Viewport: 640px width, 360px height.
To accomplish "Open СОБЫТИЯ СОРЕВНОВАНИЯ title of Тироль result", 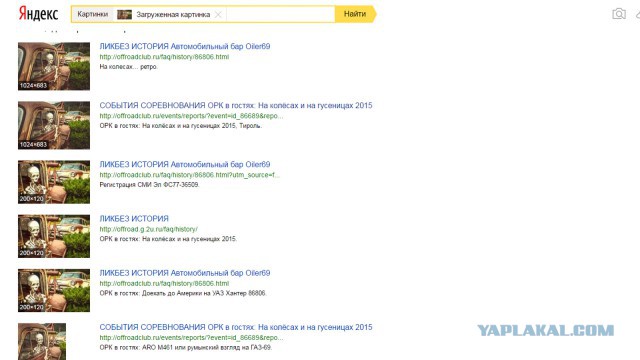I will [236, 105].
